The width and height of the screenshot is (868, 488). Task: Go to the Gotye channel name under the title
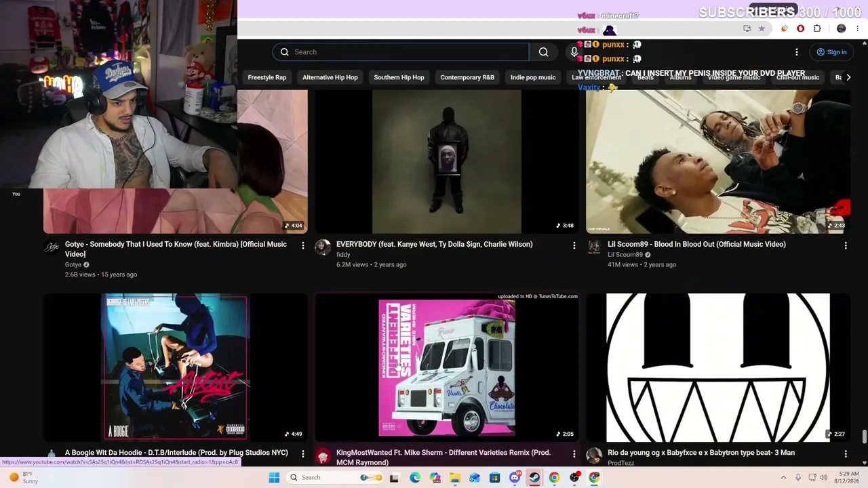(x=73, y=265)
